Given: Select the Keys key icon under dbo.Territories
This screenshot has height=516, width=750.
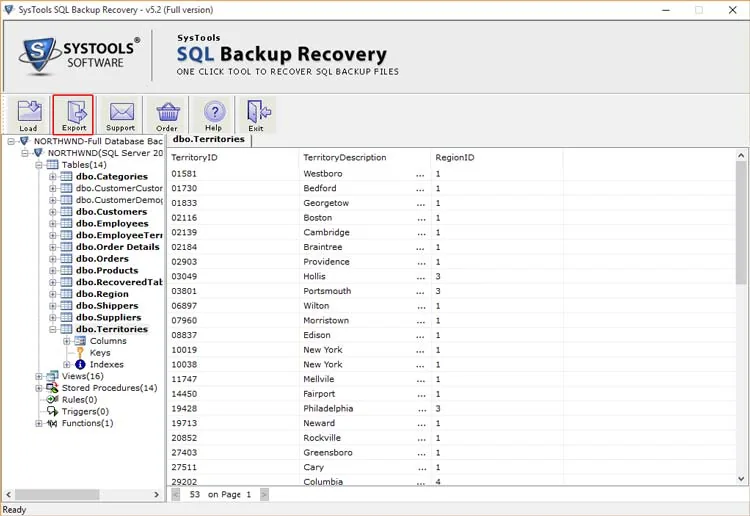Looking at the screenshot, I should tap(80, 352).
